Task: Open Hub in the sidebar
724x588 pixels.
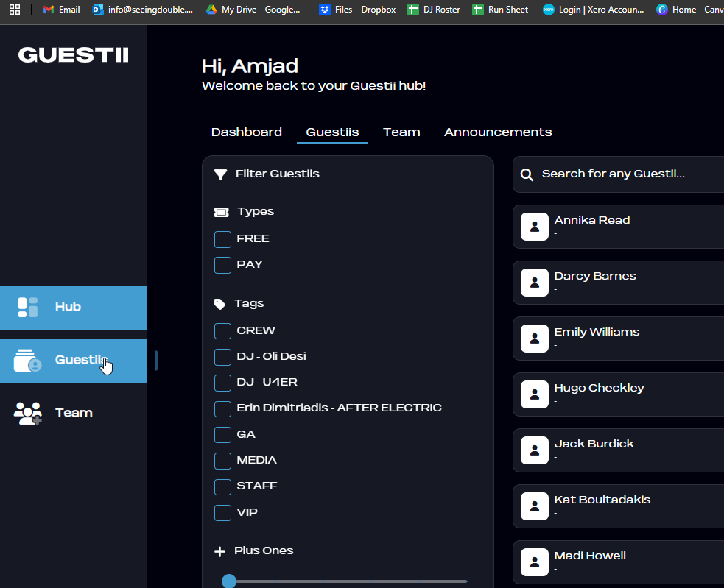Action: tap(74, 308)
